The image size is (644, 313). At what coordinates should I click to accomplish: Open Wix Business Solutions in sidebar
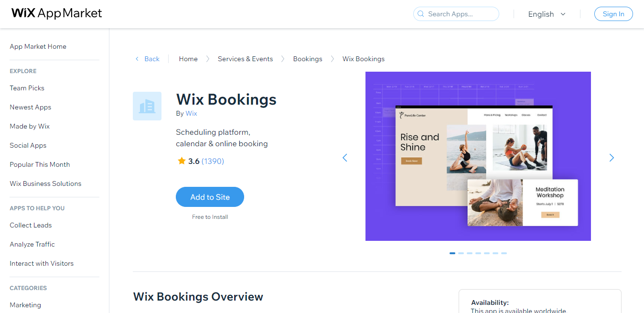click(46, 183)
